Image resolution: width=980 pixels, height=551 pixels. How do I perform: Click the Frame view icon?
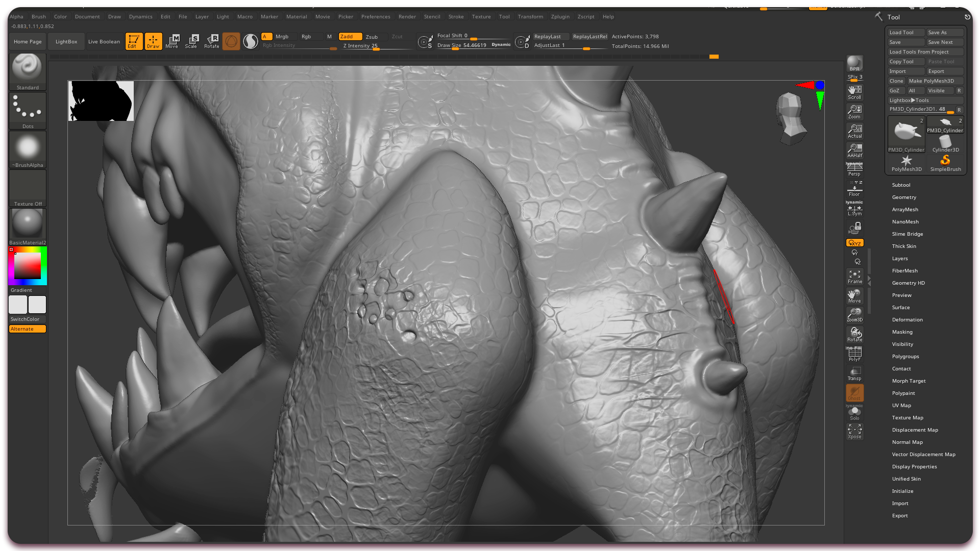[x=854, y=277]
